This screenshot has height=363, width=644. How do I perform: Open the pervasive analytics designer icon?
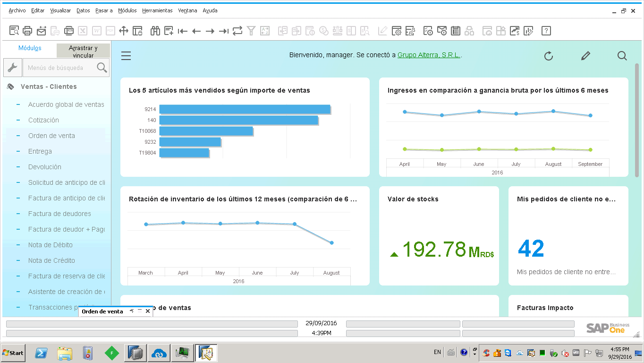pos(528,31)
